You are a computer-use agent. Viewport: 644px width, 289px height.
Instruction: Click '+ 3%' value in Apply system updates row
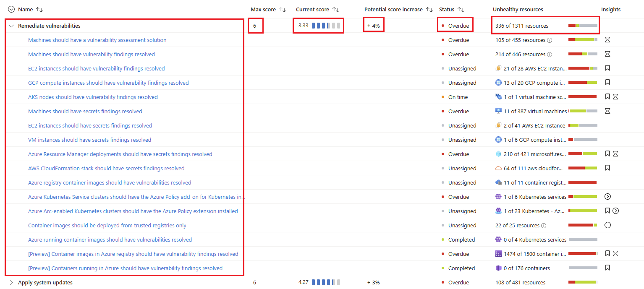[x=373, y=282]
